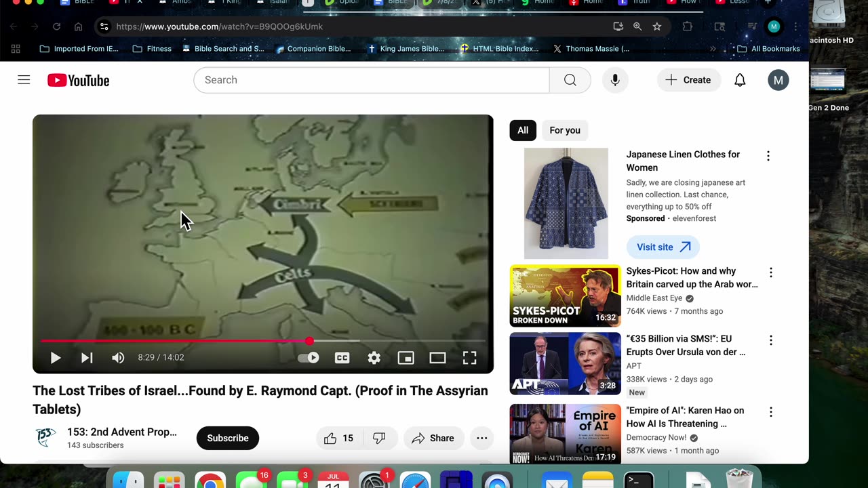
Task: Open the HTML Bible Index bookmark
Action: (x=499, y=49)
